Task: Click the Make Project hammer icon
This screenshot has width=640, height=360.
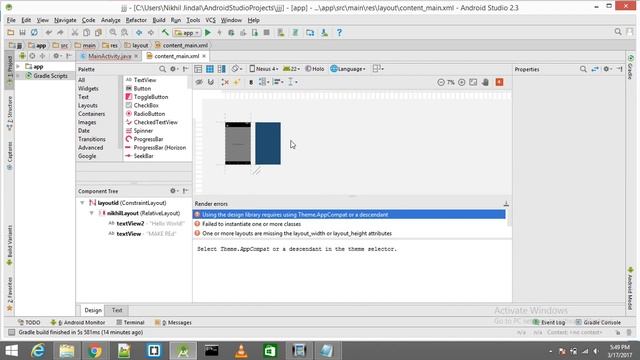Action: pyautogui.click(x=165, y=33)
